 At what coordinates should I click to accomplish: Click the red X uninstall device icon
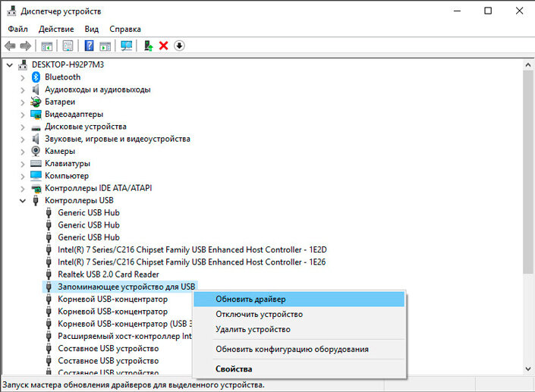pos(163,45)
